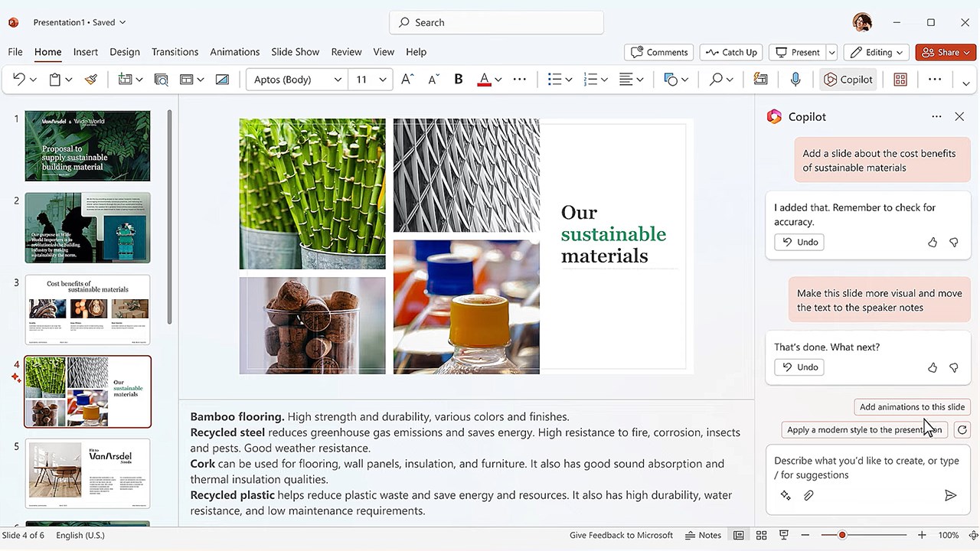Toggle bold formatting

459,79
